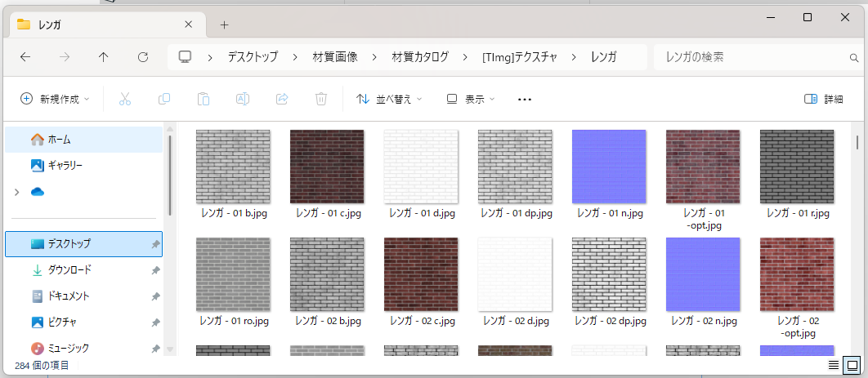Click the PC monitor icon in address bar
The height and width of the screenshot is (378, 868).
click(x=185, y=56)
